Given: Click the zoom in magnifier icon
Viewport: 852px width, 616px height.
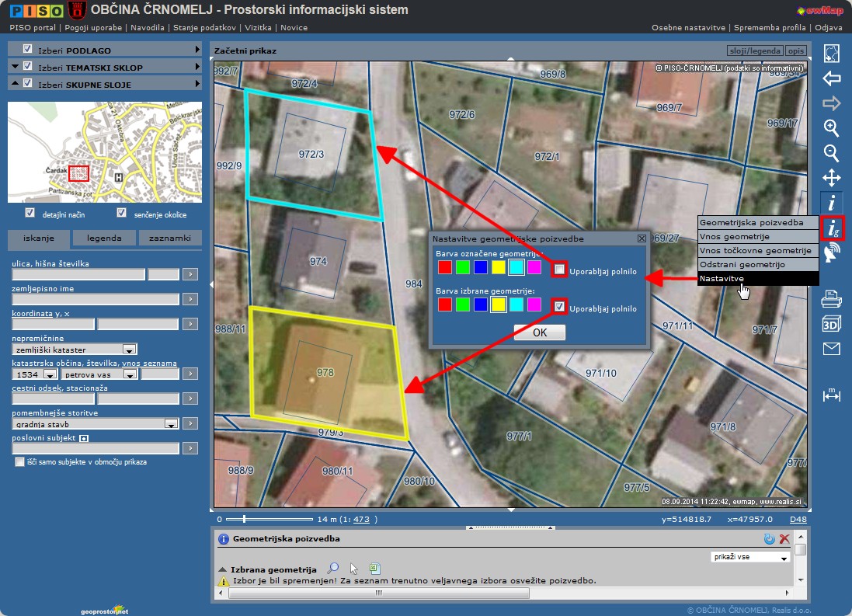Looking at the screenshot, I should [x=831, y=128].
